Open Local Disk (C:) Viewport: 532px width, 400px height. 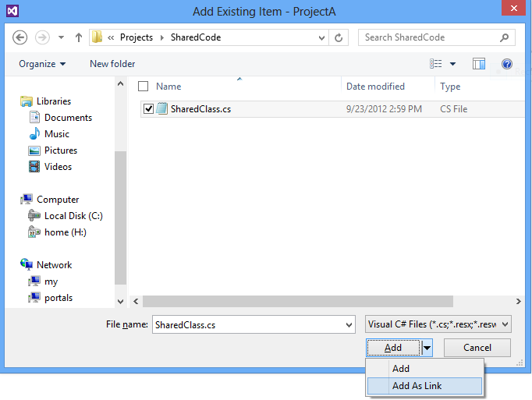click(73, 216)
